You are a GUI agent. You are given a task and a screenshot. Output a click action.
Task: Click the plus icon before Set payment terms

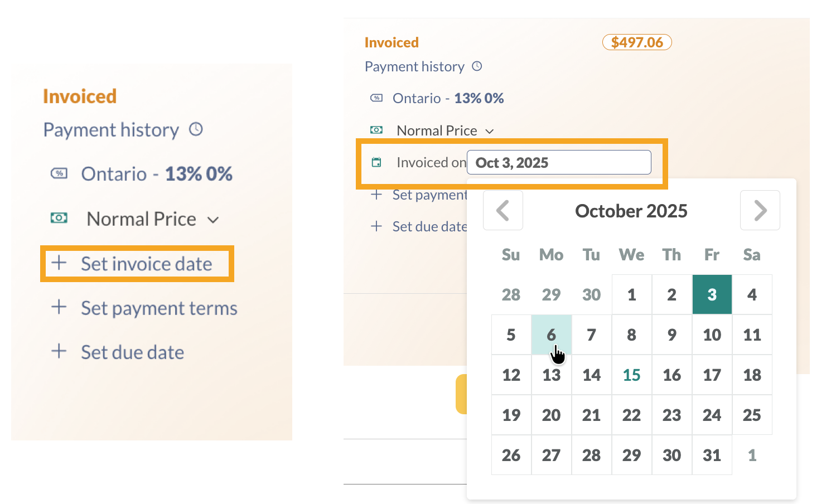pos(59,307)
